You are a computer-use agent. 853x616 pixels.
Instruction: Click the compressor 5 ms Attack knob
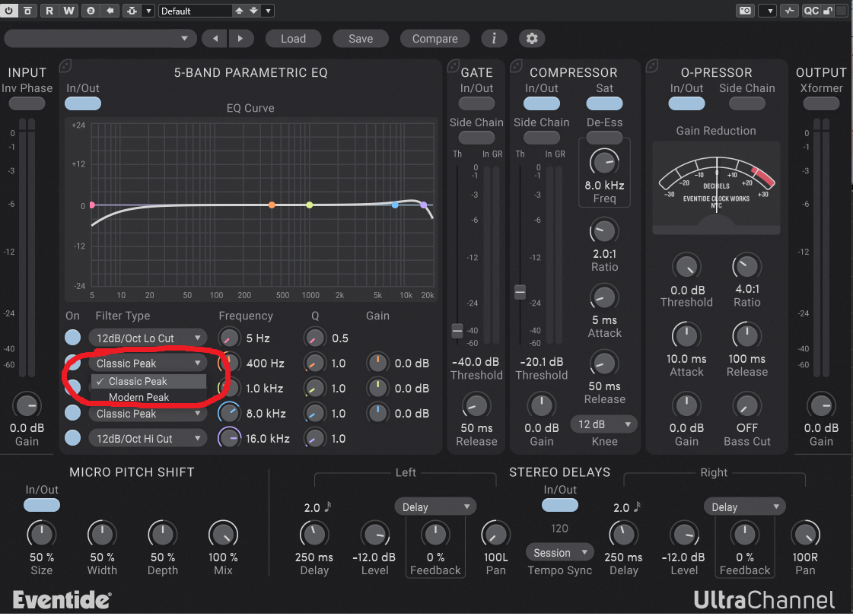click(604, 297)
